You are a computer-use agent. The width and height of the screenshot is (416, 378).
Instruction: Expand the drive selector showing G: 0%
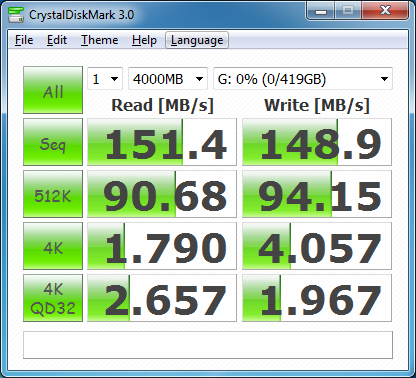pos(303,79)
